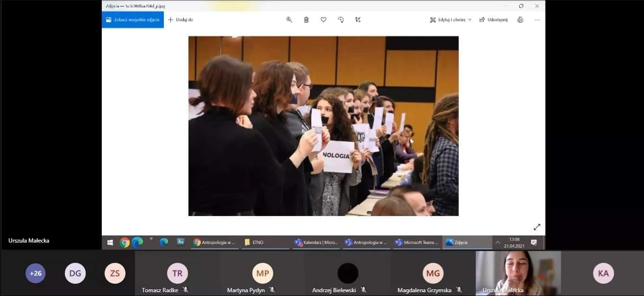The height and width of the screenshot is (296, 644).
Task: Switch to Chrome 'Antropologia w...' taskbar window
Action: (x=215, y=242)
